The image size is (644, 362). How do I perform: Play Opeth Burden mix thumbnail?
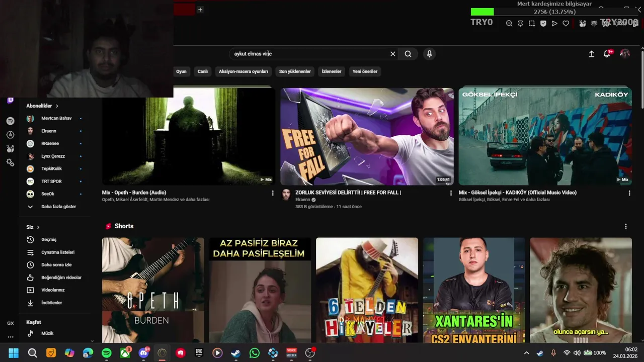tap(189, 136)
